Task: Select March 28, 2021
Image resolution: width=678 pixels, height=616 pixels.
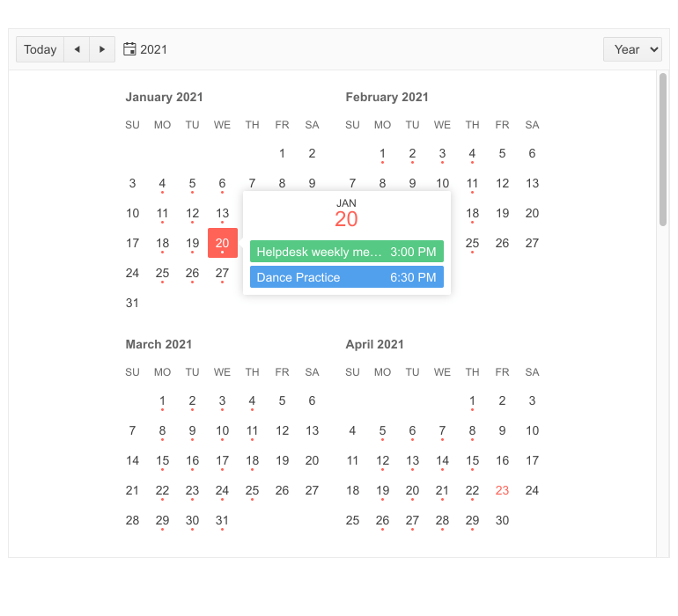Action: coord(132,520)
